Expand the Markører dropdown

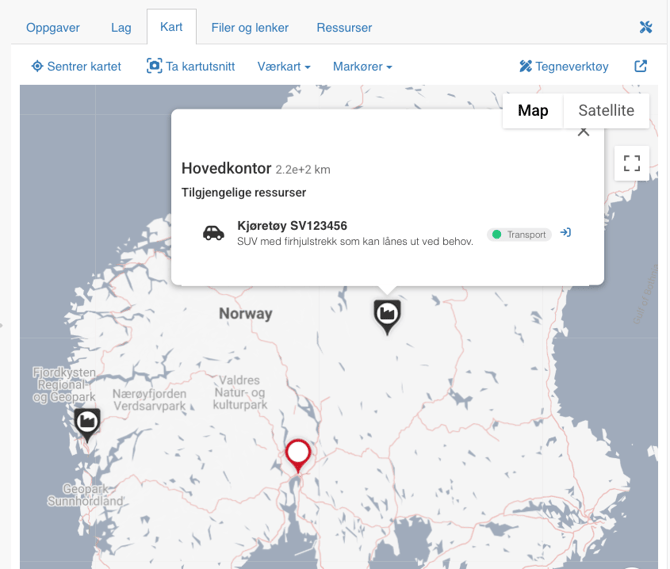point(362,67)
